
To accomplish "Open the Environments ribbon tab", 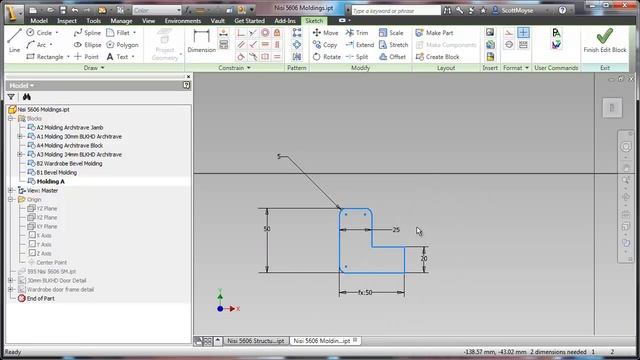I will pyautogui.click(x=182, y=20).
